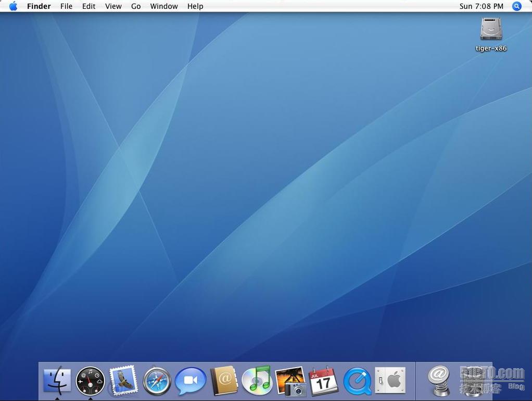The image size is (532, 401).
Task: Select the tiger-x86 hard drive icon
Action: coord(491,28)
